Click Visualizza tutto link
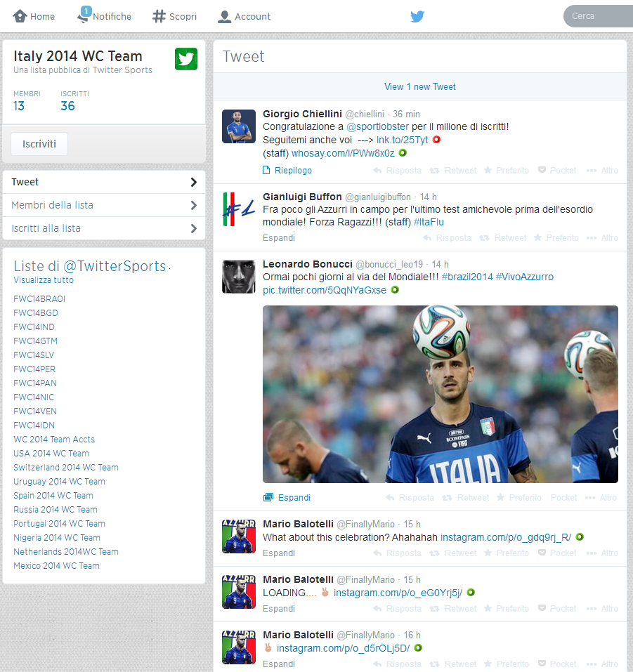 click(44, 280)
